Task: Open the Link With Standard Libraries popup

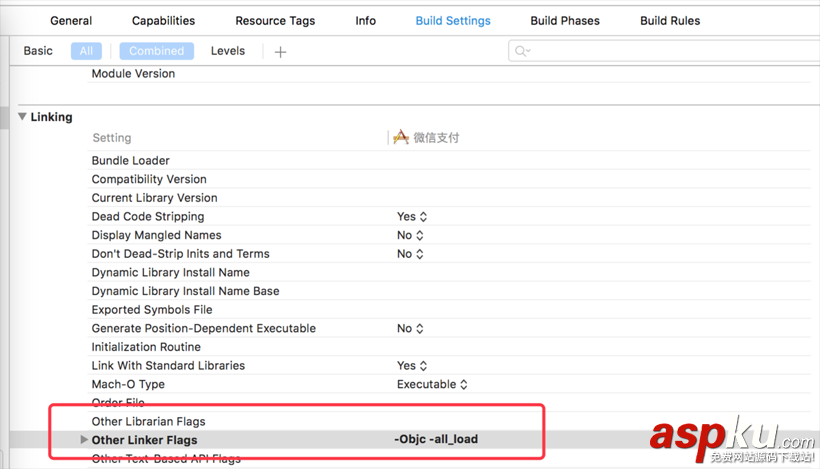Action: (412, 366)
